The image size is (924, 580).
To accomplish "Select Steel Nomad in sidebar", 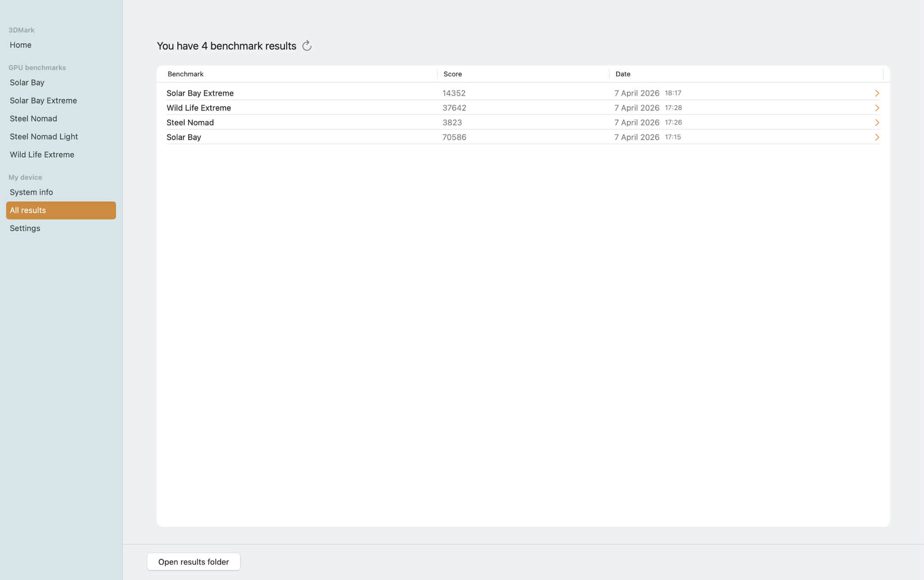I will point(33,118).
